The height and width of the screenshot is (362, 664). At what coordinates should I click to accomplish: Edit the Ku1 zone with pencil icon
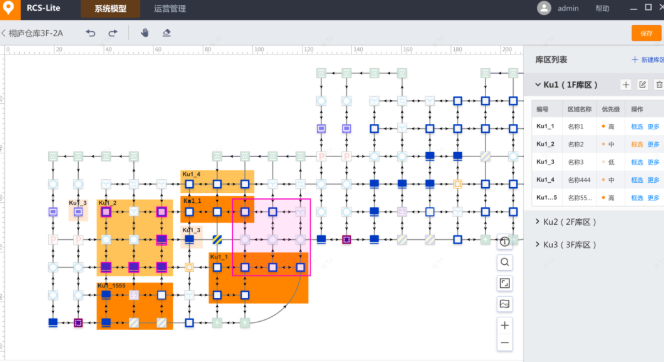click(x=642, y=85)
